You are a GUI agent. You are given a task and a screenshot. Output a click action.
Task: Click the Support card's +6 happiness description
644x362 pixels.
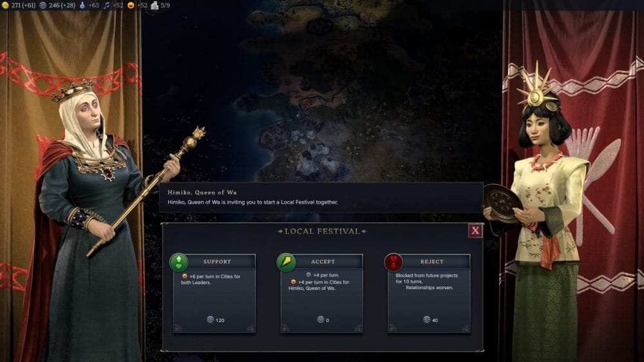[x=211, y=280]
